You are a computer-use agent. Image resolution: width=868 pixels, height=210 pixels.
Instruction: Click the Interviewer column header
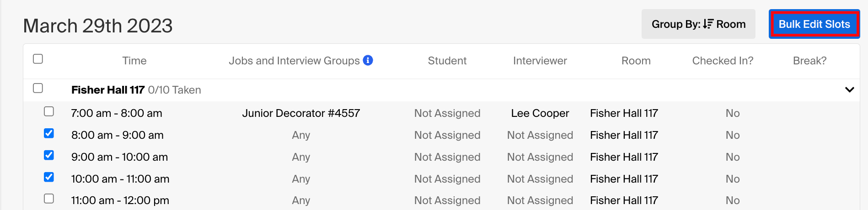click(540, 61)
